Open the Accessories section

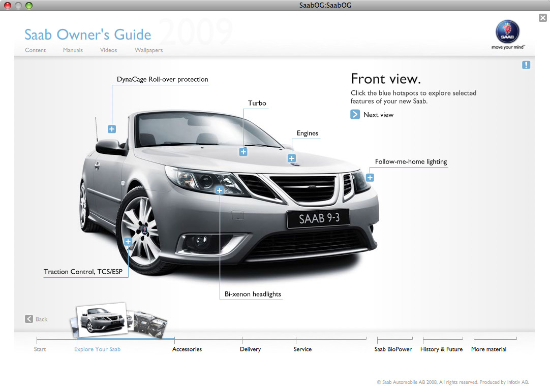187,349
